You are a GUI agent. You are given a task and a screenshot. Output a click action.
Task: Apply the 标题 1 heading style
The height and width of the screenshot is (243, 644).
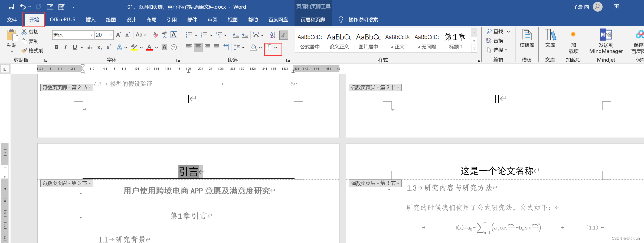[x=456, y=41]
